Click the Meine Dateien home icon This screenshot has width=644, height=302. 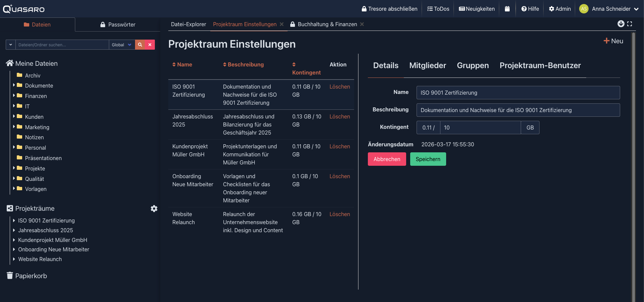coord(10,63)
